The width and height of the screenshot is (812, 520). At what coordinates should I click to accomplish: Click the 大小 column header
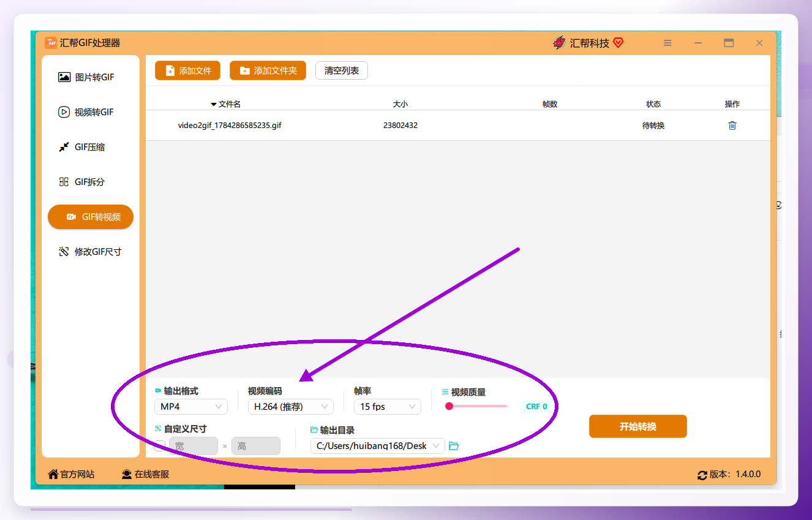click(400, 104)
